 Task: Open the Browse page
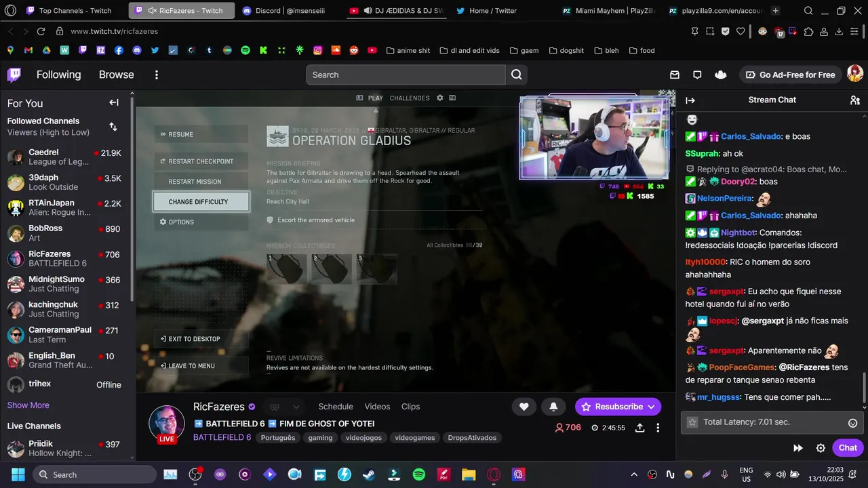[116, 75]
